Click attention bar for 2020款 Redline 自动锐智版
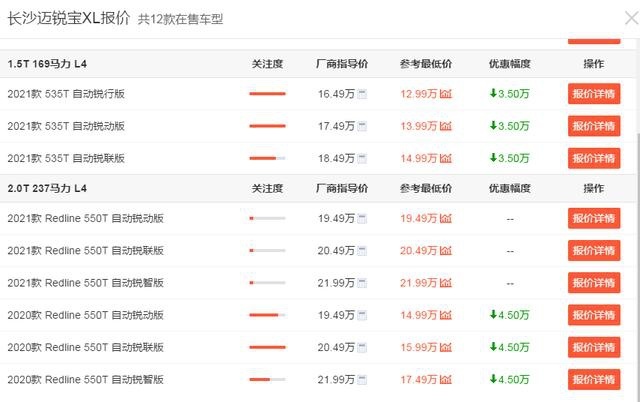The width and height of the screenshot is (640, 402). (x=267, y=380)
